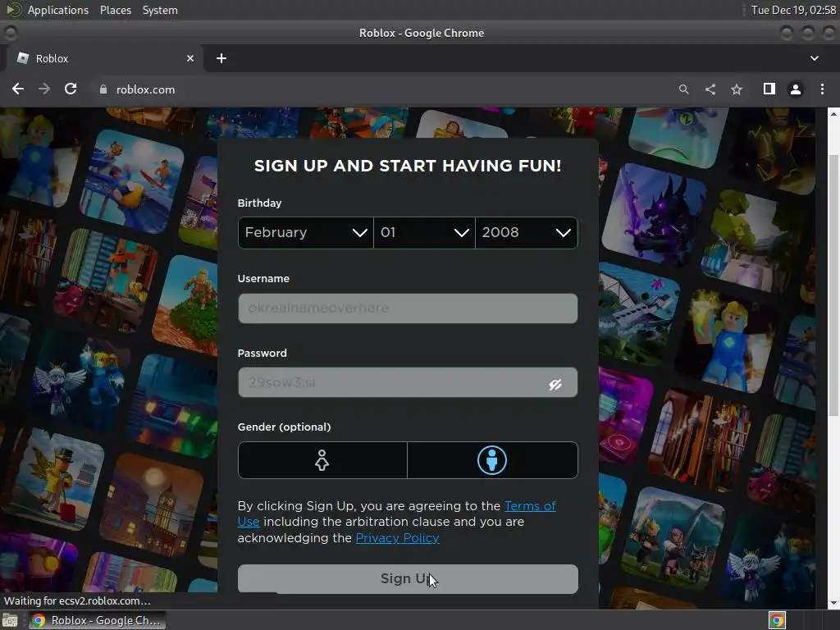
Task: Open the Places menu
Action: point(116,10)
